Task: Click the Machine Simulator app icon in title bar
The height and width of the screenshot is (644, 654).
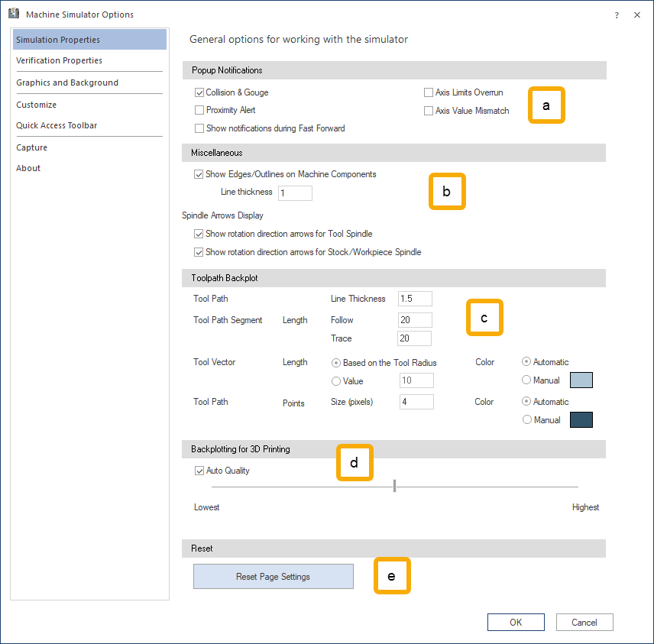Action: pos(14,14)
